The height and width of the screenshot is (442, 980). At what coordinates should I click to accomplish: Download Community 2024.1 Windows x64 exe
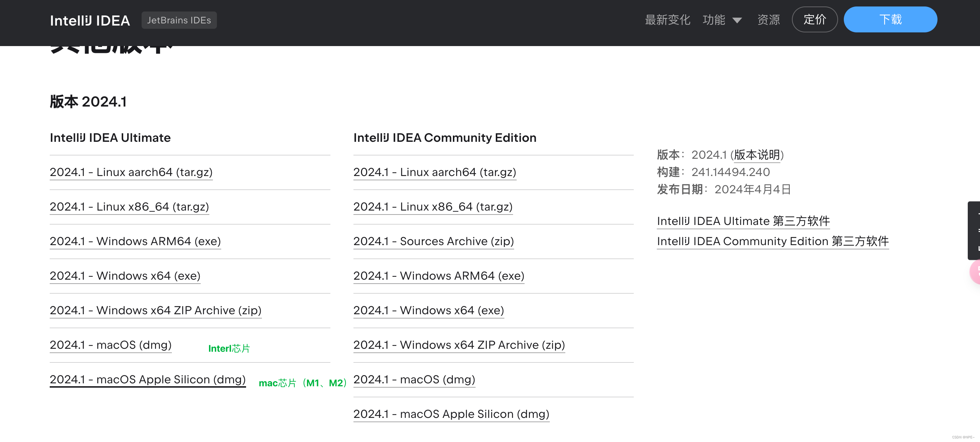tap(429, 311)
